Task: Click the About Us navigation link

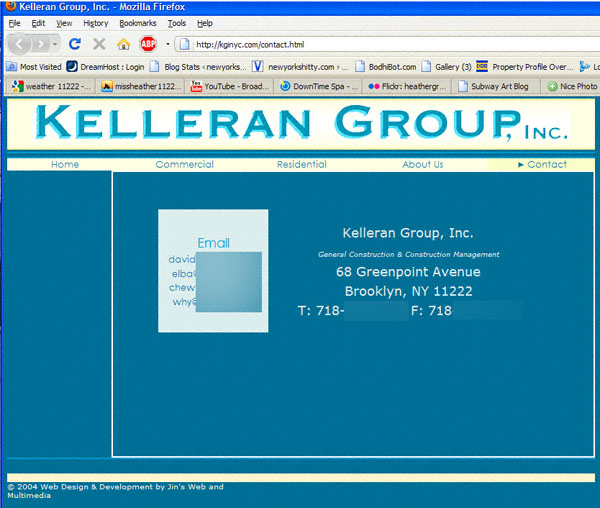Action: coord(422,164)
